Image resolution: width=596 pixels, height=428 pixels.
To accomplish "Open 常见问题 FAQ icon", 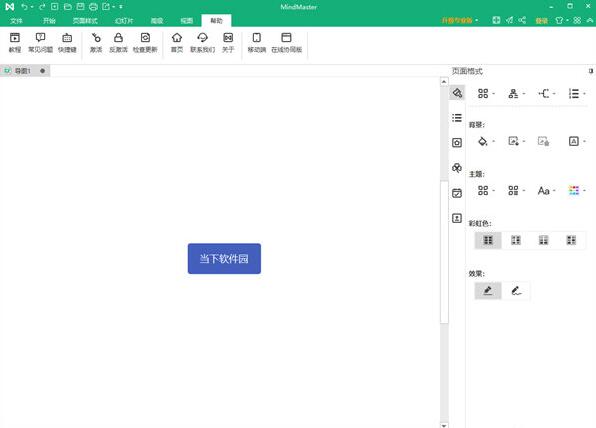I will coord(40,43).
